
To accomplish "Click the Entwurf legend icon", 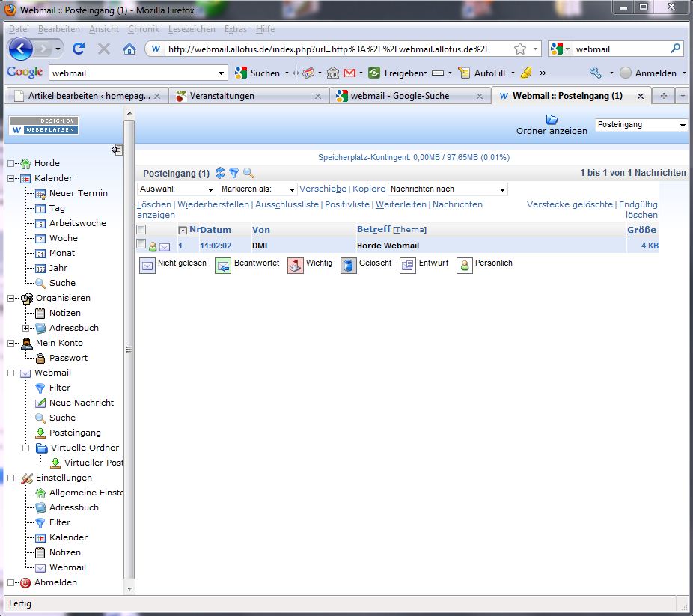I will (407, 266).
